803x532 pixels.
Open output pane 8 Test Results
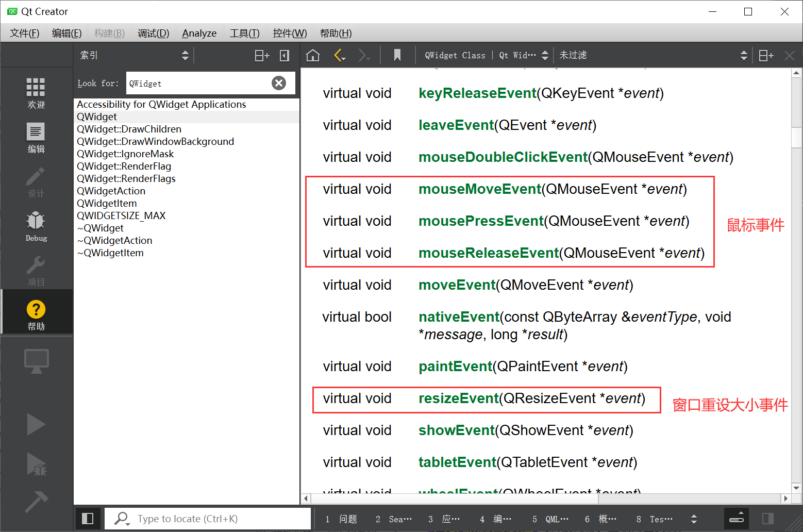click(x=655, y=519)
